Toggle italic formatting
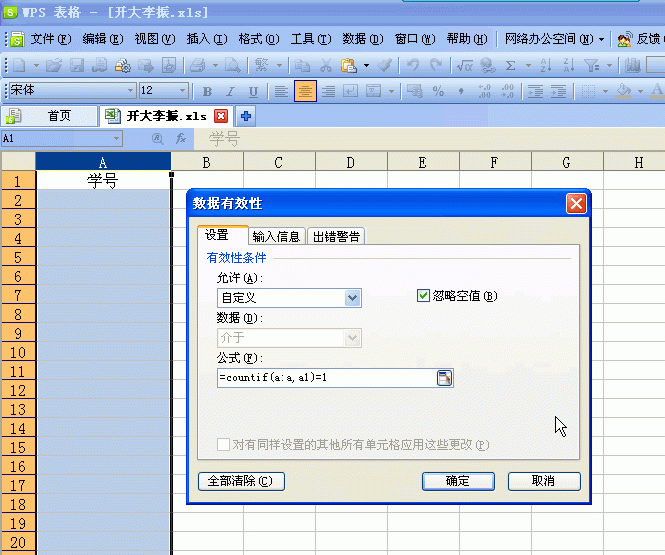This screenshot has width=665, height=555. [x=230, y=91]
